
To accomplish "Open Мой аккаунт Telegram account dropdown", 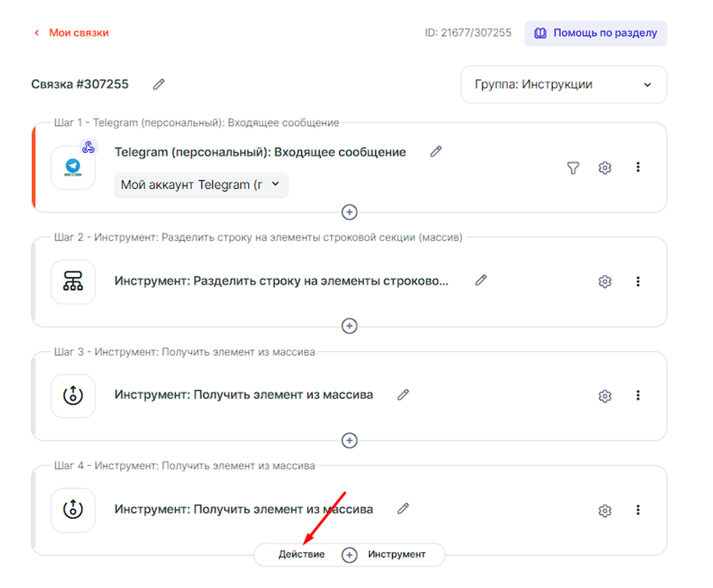I will click(201, 185).
